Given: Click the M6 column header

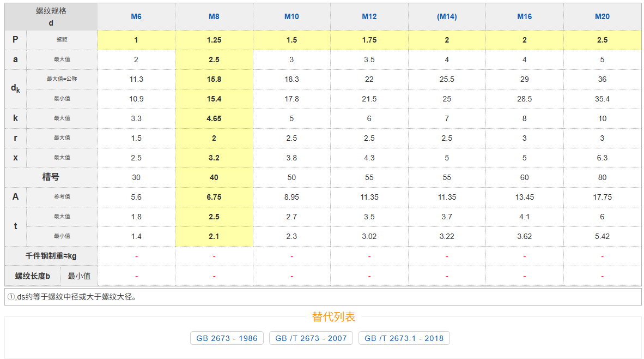Looking at the screenshot, I should click(136, 17).
